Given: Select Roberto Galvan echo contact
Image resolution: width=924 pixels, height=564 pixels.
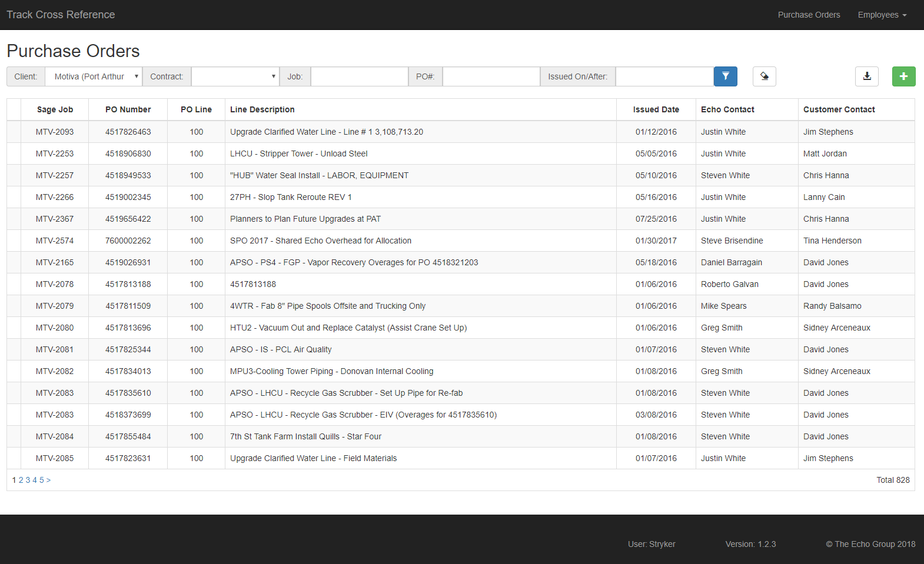Looking at the screenshot, I should tap(729, 284).
